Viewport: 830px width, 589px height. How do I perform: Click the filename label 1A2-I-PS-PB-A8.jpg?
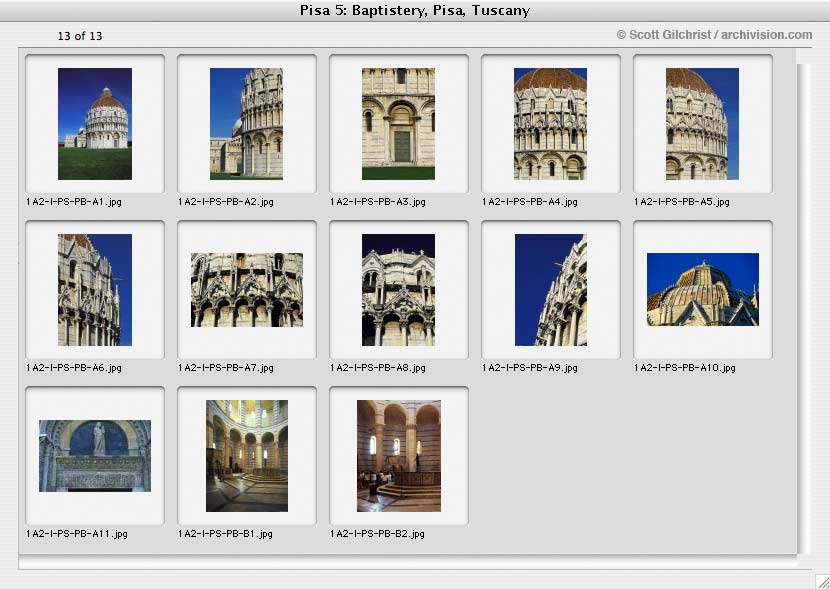pyautogui.click(x=377, y=368)
